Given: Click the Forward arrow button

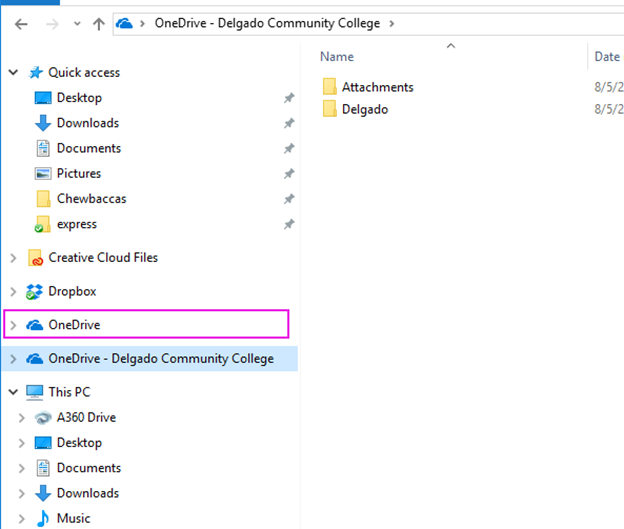Looking at the screenshot, I should [52, 24].
